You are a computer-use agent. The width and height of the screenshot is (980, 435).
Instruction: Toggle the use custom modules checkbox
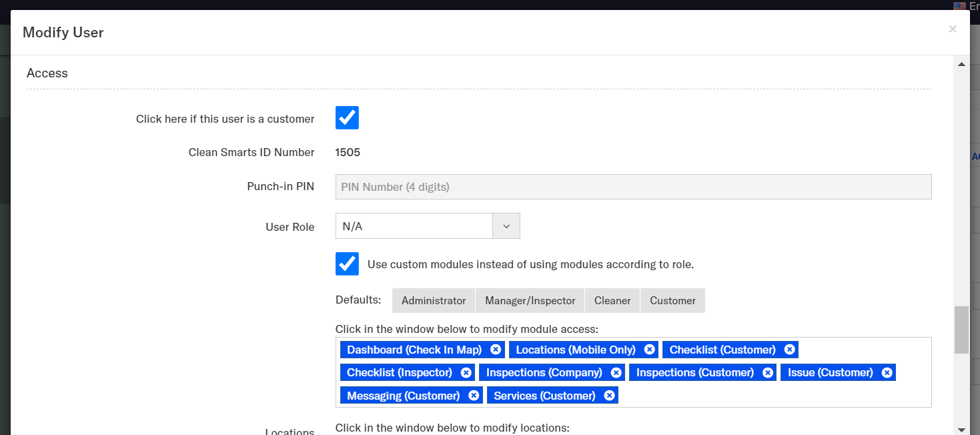[347, 264]
